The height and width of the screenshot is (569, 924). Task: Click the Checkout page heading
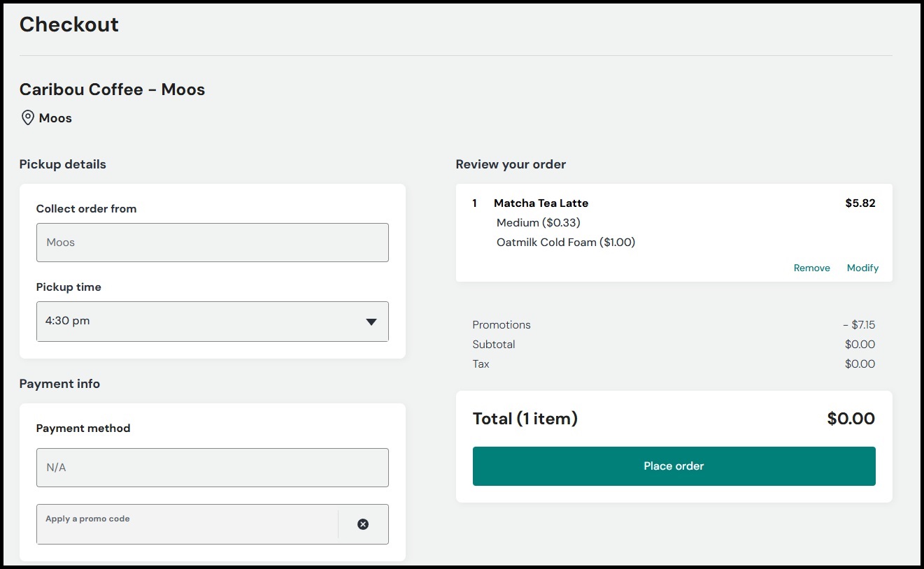coord(69,24)
